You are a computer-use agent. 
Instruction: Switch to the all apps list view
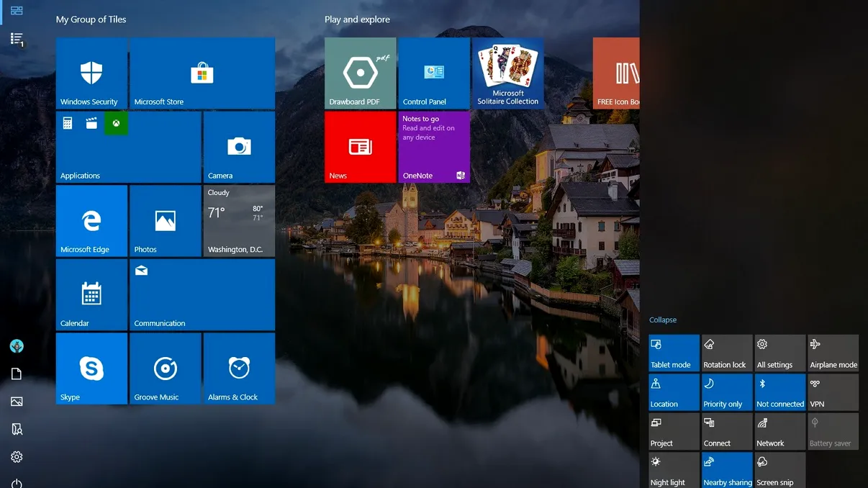(17, 40)
